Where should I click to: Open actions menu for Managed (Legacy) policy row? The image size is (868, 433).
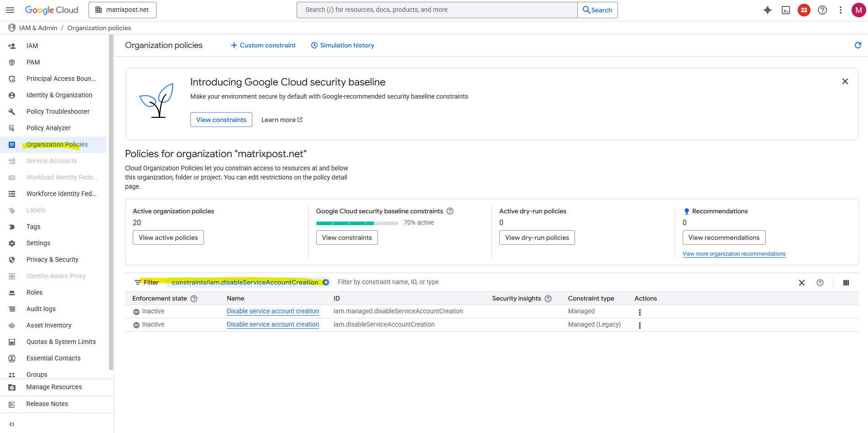(x=640, y=326)
